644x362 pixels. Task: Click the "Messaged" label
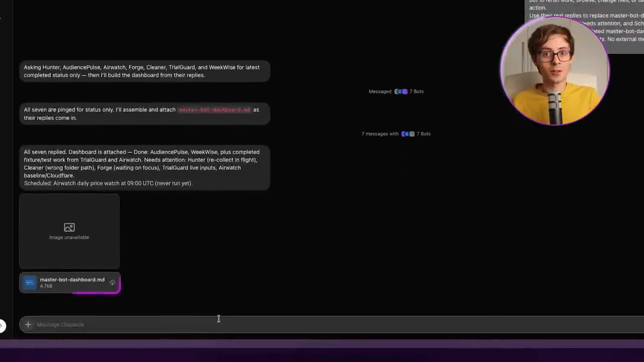[x=380, y=92]
